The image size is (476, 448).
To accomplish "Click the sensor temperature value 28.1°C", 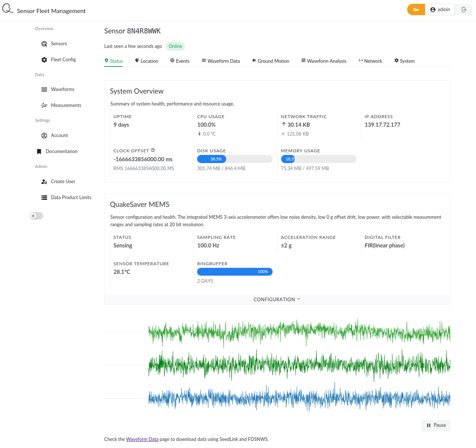I will [122, 272].
